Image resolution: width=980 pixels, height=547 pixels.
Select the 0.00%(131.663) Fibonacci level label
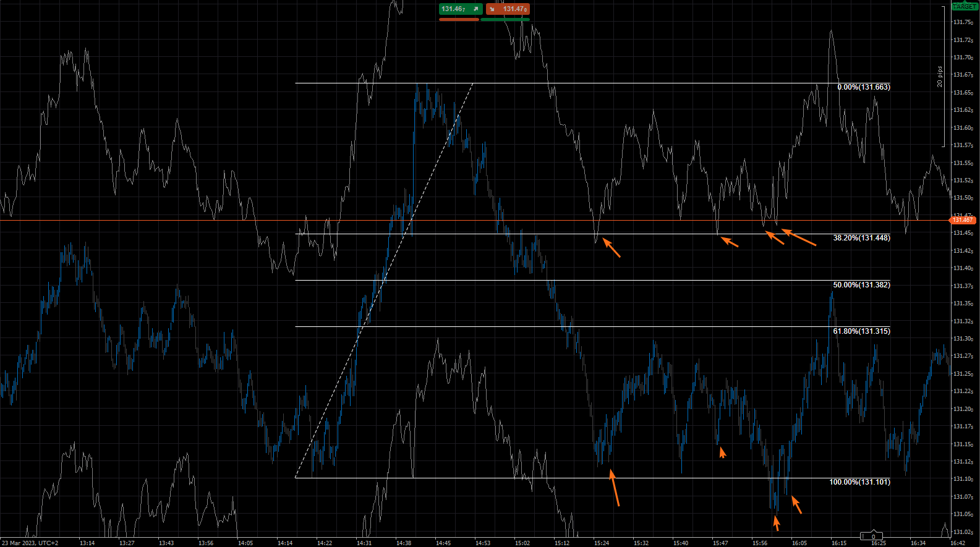(864, 87)
